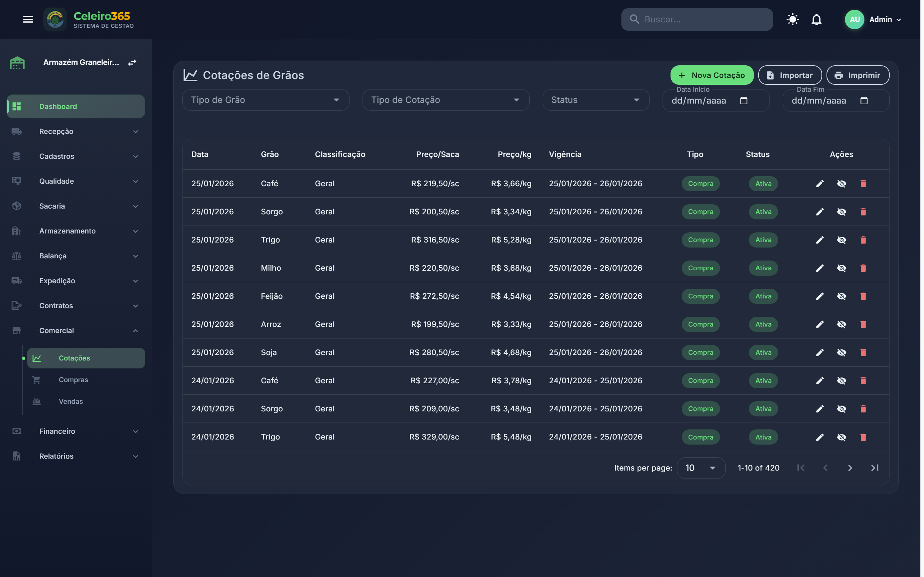The image size is (924, 577).
Task: Click the switch warehouse arrows icon
Action: coord(132,62)
